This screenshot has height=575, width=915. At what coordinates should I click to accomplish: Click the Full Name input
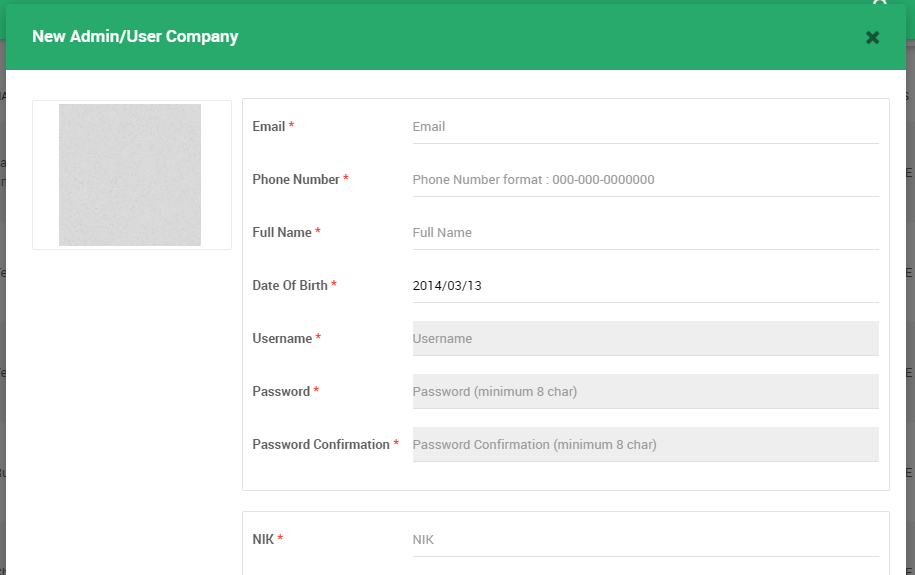(x=645, y=233)
